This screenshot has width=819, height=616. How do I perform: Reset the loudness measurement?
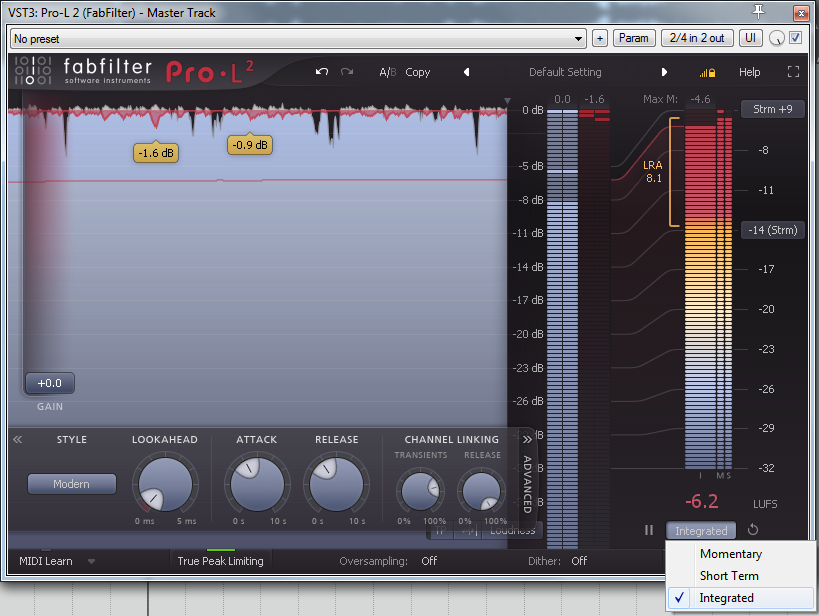pos(753,530)
